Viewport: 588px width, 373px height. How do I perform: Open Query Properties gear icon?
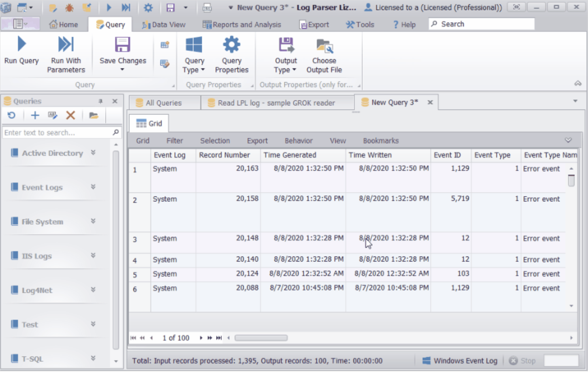tap(231, 45)
